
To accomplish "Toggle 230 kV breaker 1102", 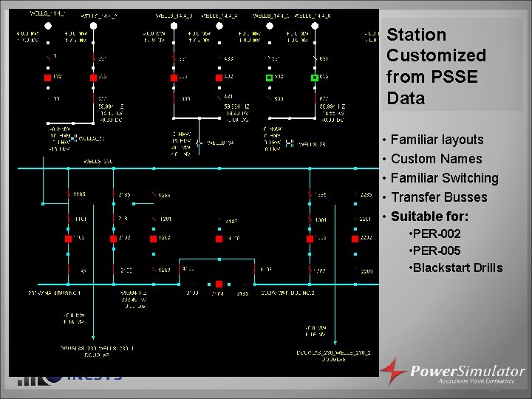I will (x=68, y=239).
